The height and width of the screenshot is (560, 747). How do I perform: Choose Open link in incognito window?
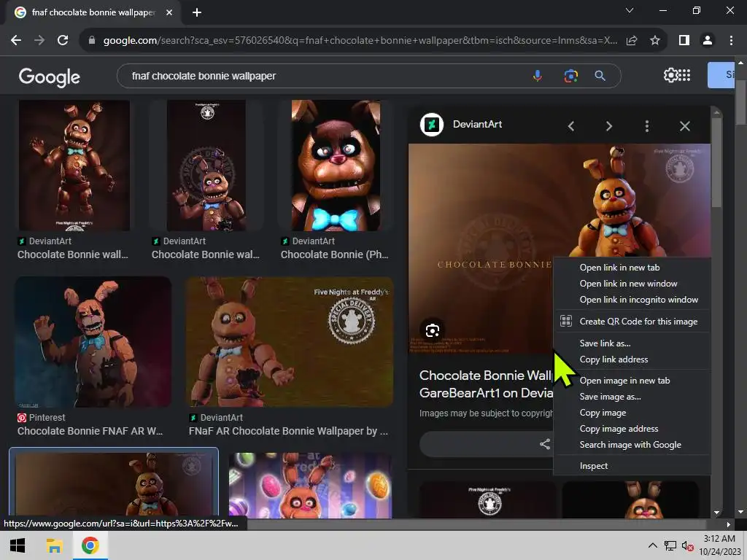click(638, 300)
